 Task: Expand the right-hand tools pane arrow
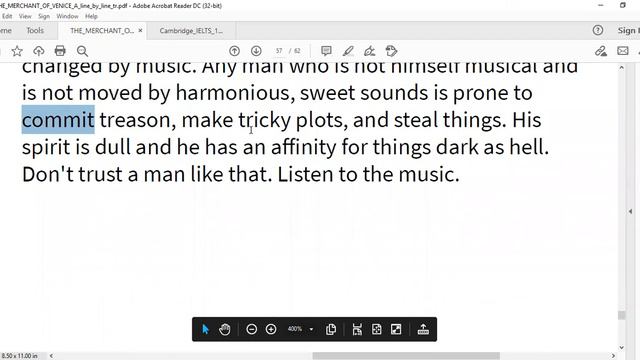pyautogui.click(x=631, y=211)
